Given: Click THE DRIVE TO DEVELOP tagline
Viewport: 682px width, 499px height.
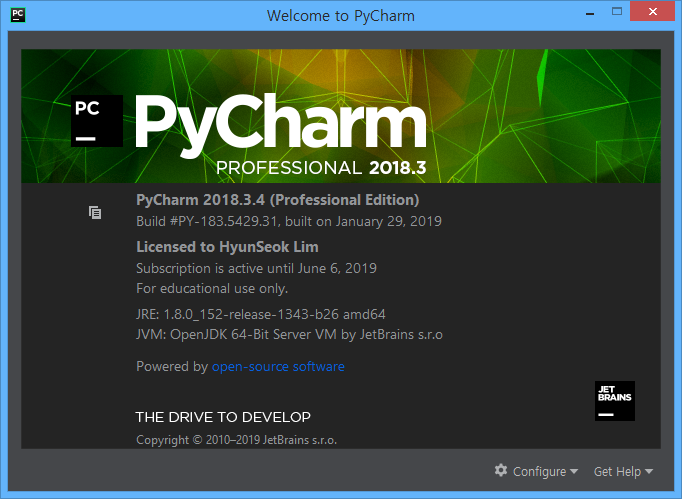Looking at the screenshot, I should 223,417.
